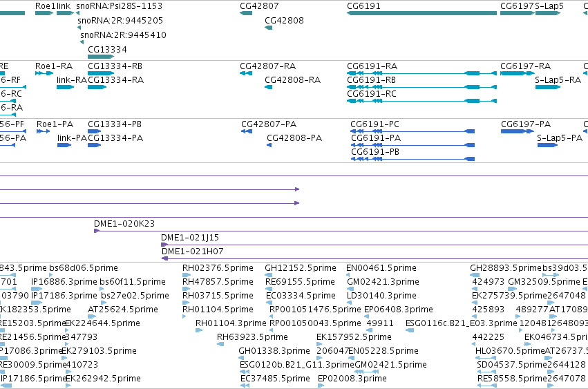Select the snoRNA:Psi28S-1153 gene feature
Image resolution: width=588 pixels, height=389 pixels.
77,13
